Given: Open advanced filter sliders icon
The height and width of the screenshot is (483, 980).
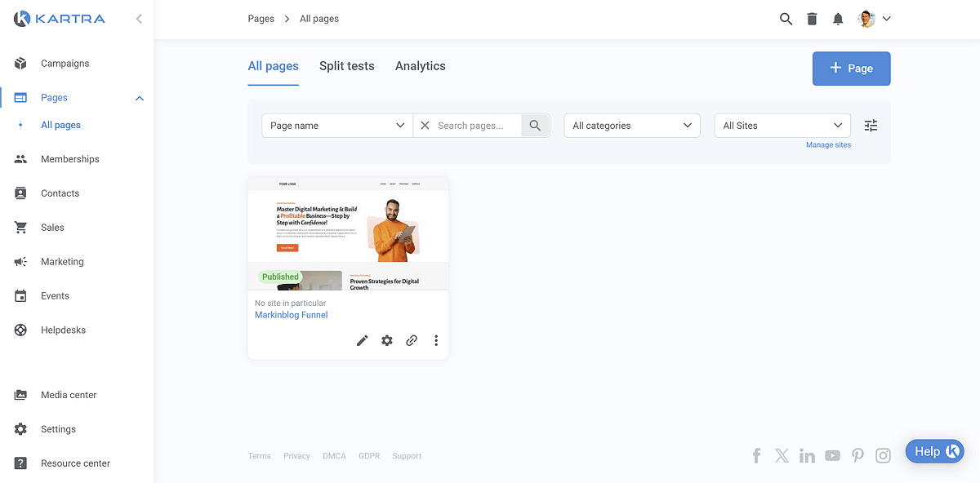Looking at the screenshot, I should pyautogui.click(x=871, y=126).
